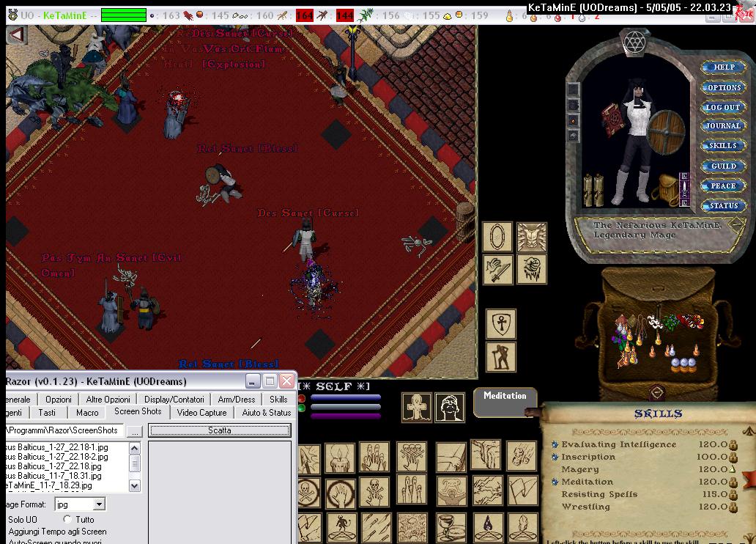Select the Tutto radio button
The width and height of the screenshot is (756, 544).
tap(67, 519)
